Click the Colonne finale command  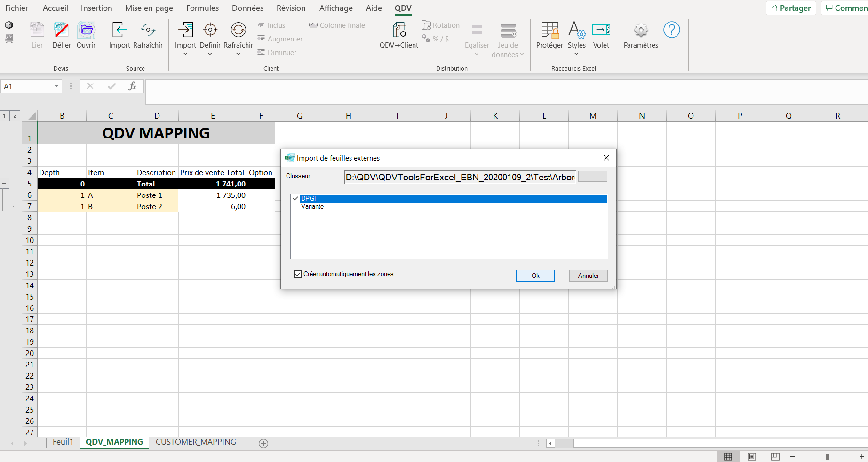click(337, 25)
